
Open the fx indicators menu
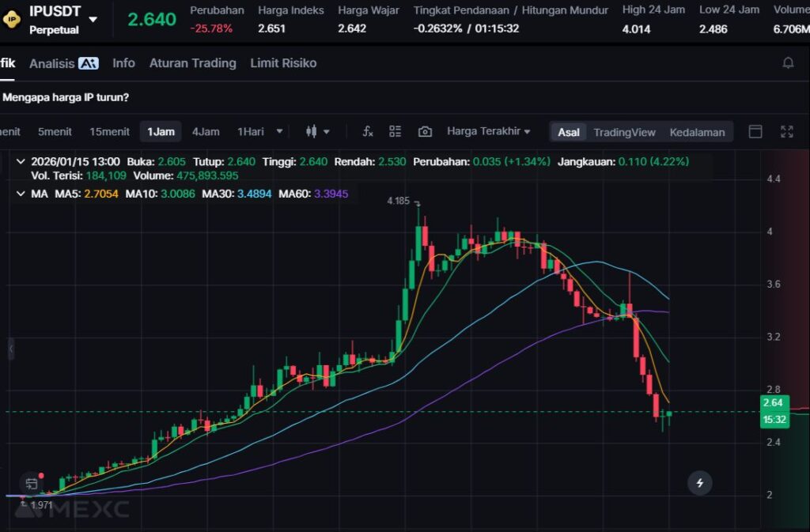tap(368, 131)
